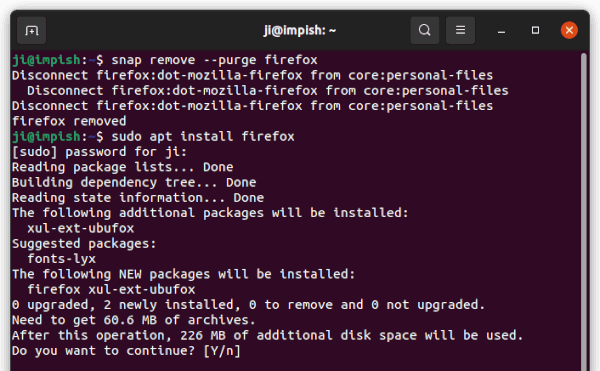The width and height of the screenshot is (600, 371).
Task: Click the 'sudo apt install firefox' command line
Action: [203, 137]
